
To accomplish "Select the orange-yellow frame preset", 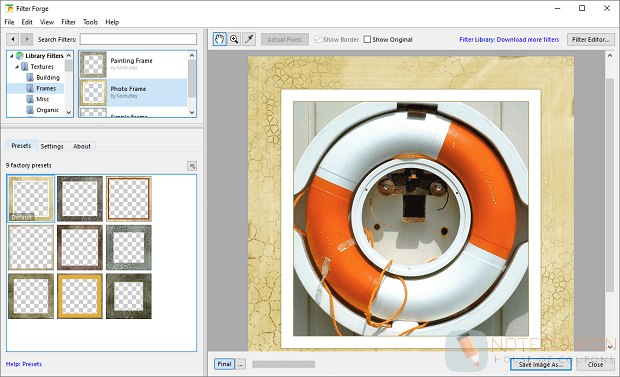I will pyautogui.click(x=80, y=296).
